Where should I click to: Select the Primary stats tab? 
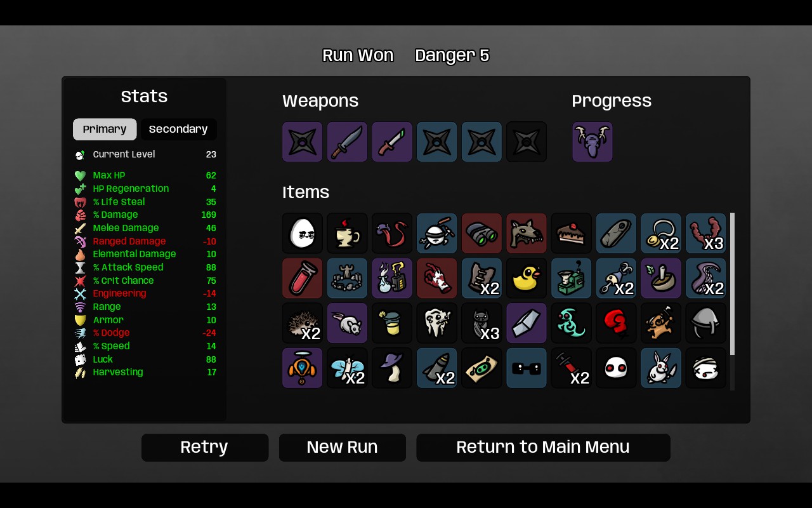(x=105, y=129)
